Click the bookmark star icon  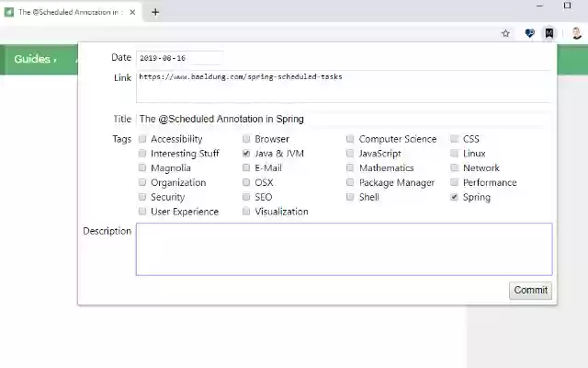point(505,33)
